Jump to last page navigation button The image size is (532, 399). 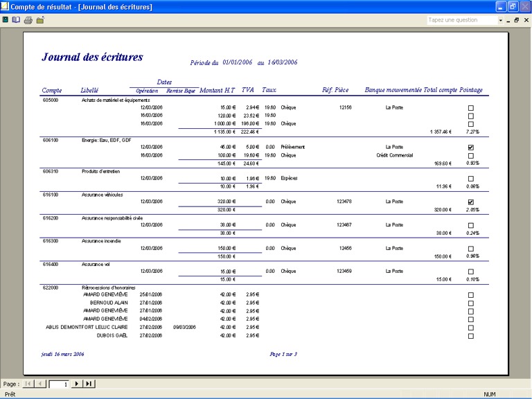(x=89, y=384)
